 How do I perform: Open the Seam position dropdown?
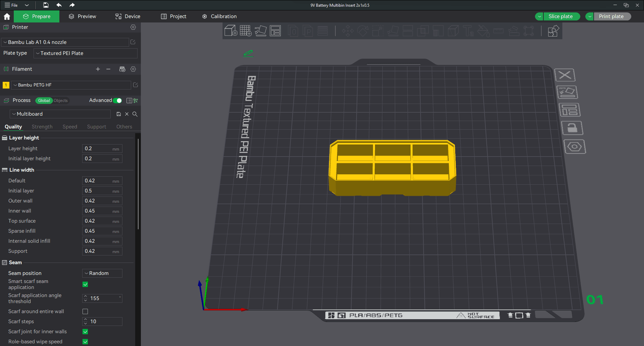(x=102, y=273)
